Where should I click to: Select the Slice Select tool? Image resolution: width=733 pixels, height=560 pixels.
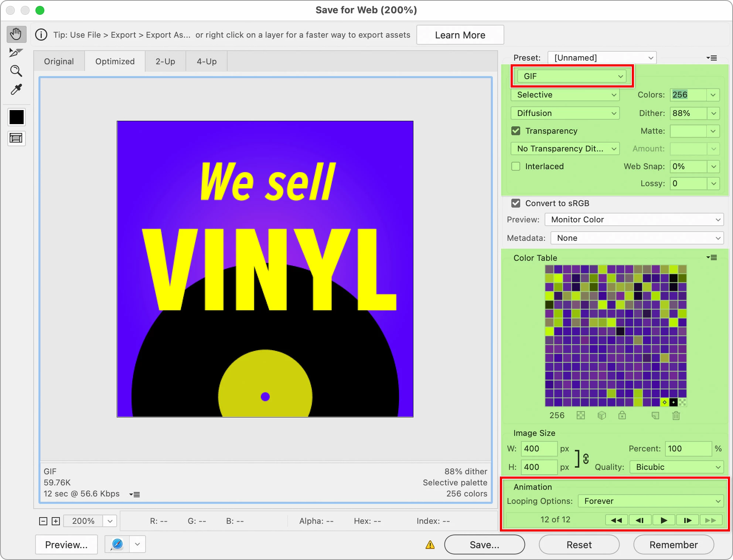tap(16, 52)
